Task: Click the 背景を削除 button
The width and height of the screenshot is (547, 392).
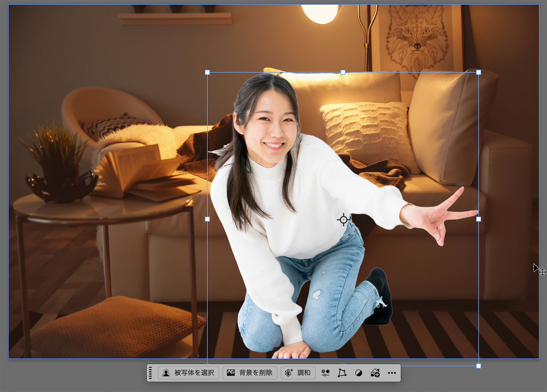Action: [250, 373]
